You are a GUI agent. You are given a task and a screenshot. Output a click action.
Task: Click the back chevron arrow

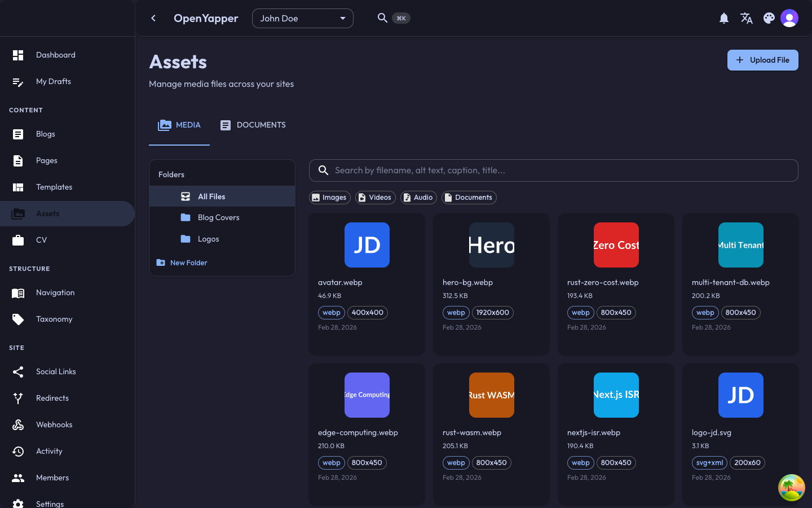point(153,19)
